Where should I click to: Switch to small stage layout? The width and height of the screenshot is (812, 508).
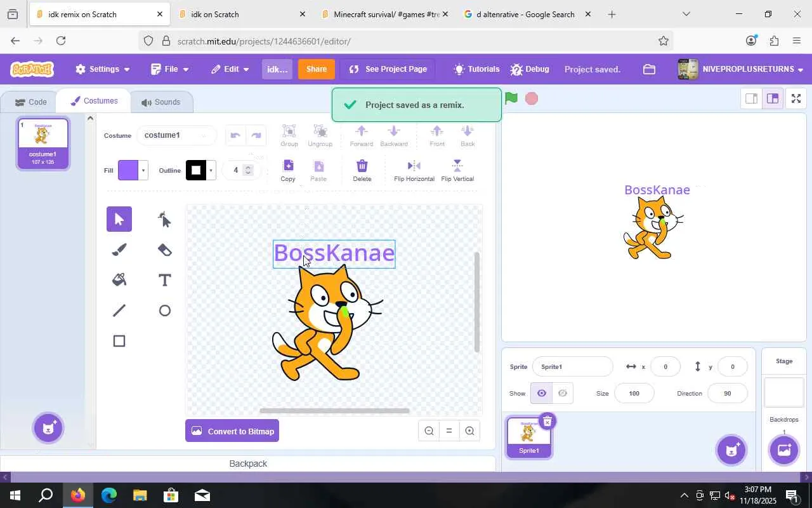pyautogui.click(x=751, y=98)
